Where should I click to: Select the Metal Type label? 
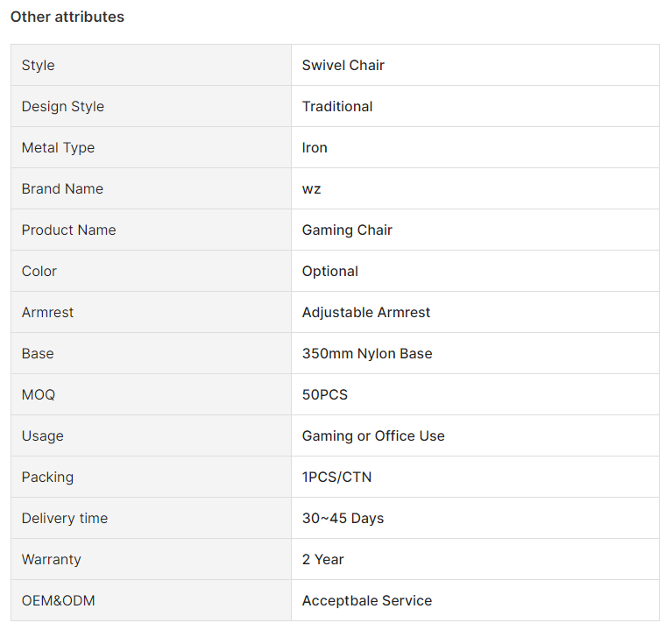click(x=58, y=147)
